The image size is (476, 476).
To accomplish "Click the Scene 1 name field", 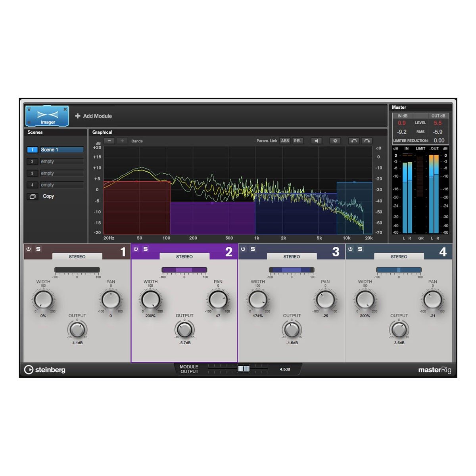I will pyautogui.click(x=61, y=150).
